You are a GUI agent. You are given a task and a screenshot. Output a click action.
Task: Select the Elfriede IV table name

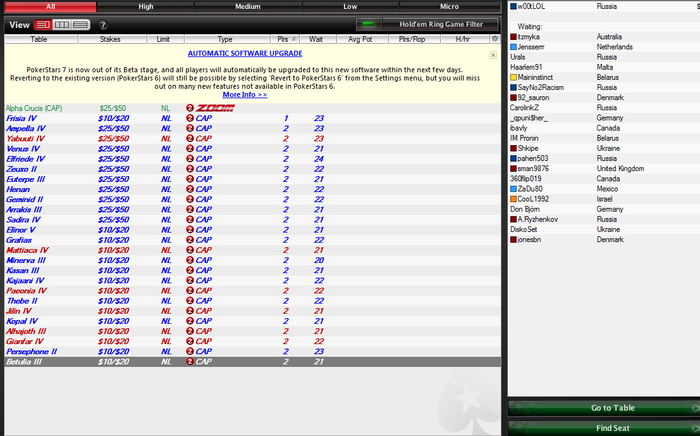click(x=26, y=159)
